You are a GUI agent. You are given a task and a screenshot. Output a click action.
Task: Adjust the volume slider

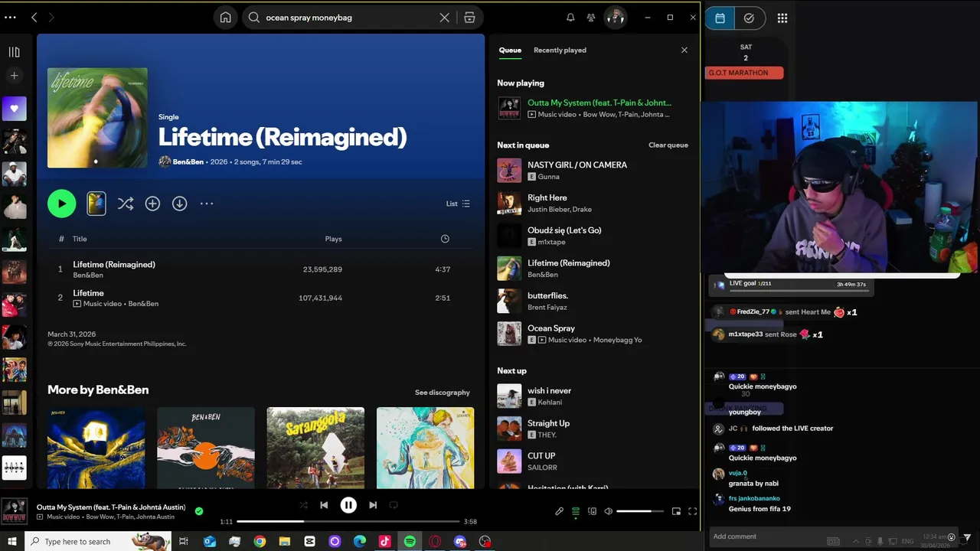640,511
